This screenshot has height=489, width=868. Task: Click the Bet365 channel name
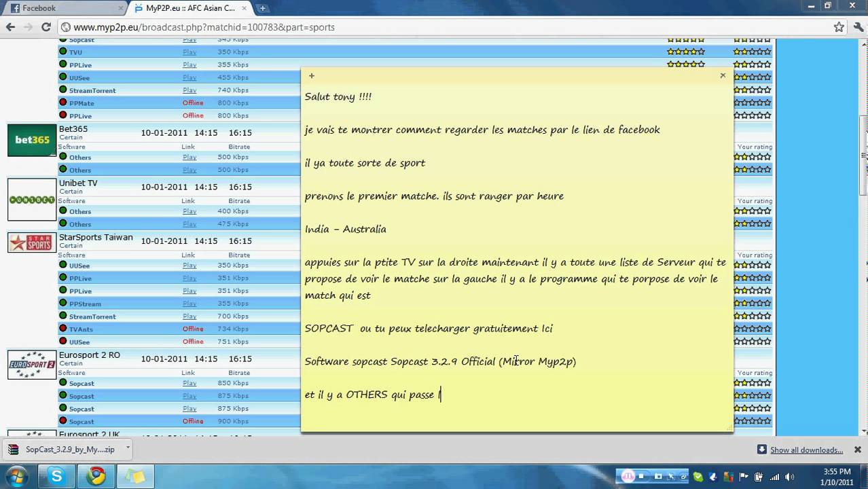[x=73, y=129]
